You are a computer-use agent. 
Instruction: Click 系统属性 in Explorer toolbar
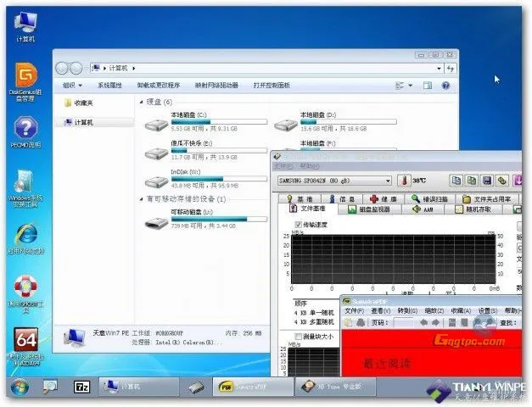click(x=109, y=85)
